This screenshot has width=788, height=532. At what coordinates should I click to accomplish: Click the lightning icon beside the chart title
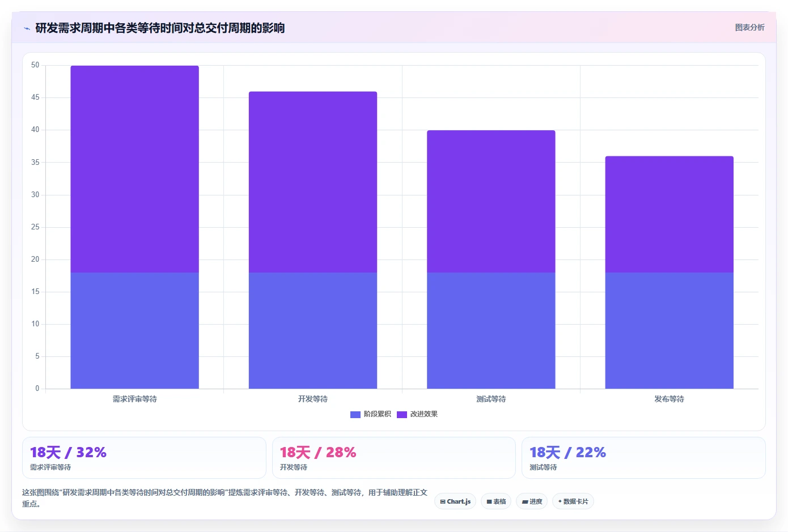click(x=27, y=28)
